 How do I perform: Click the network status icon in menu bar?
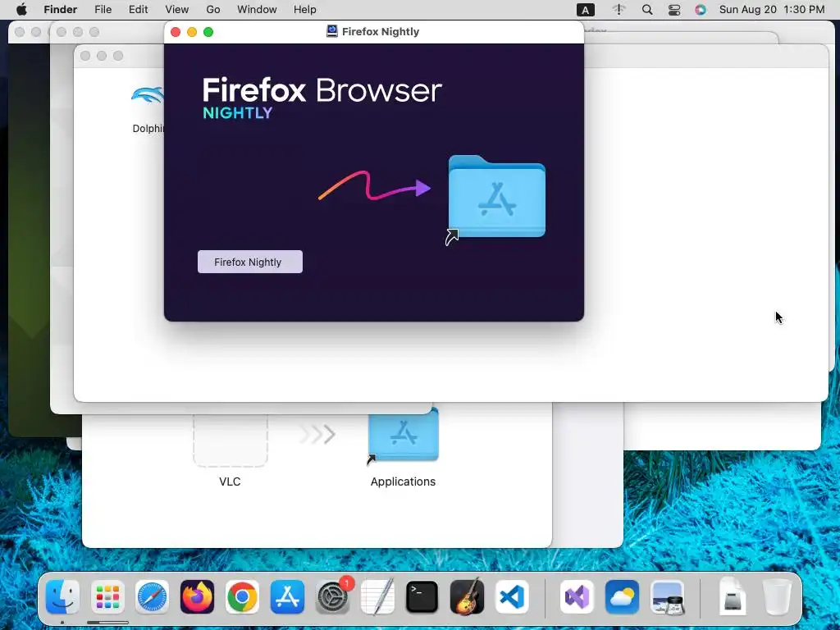[619, 10]
